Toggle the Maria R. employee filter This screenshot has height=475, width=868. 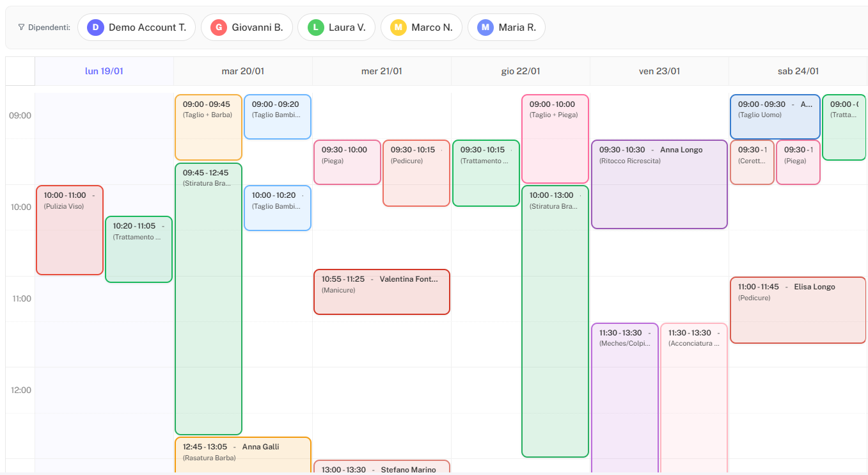click(x=507, y=27)
